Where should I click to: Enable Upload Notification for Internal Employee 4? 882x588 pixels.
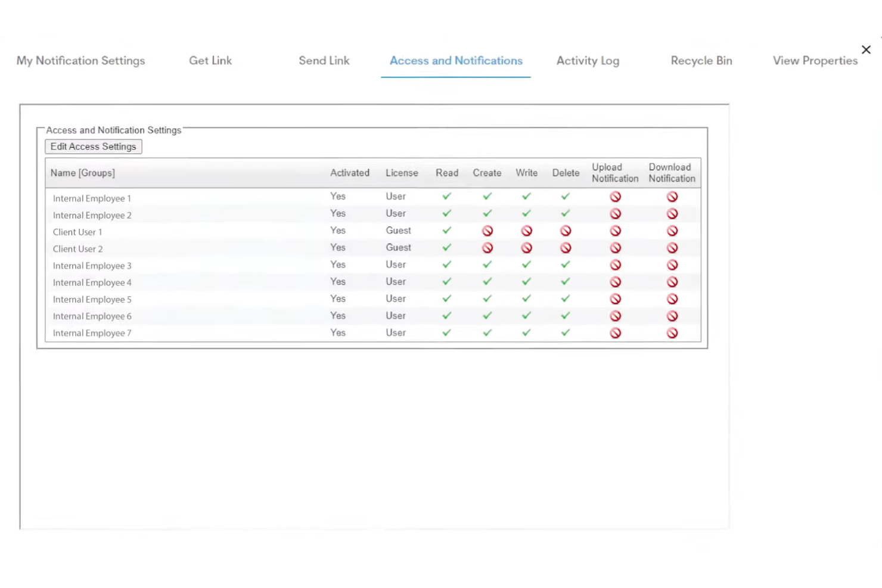(615, 282)
